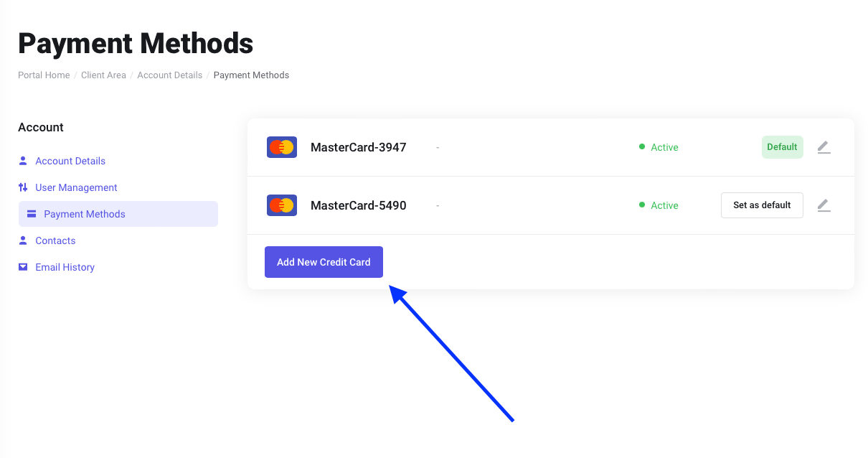This screenshot has height=458, width=868.
Task: Click the edit pencil icon for MasterCard-5490
Action: click(x=824, y=205)
